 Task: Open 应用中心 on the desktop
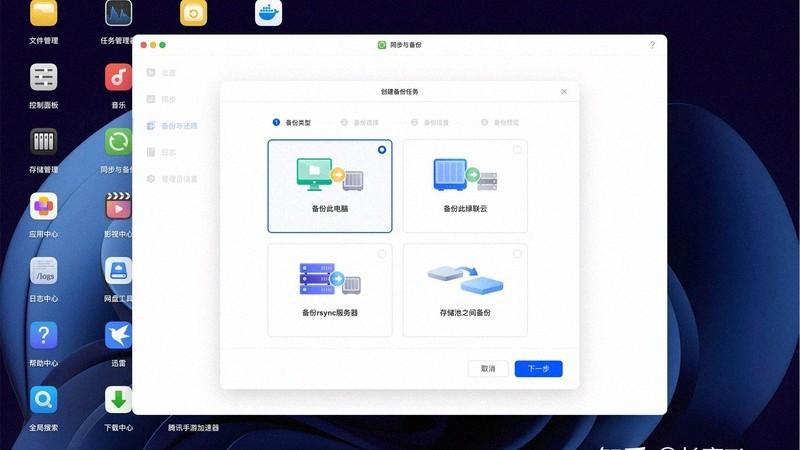(x=43, y=206)
